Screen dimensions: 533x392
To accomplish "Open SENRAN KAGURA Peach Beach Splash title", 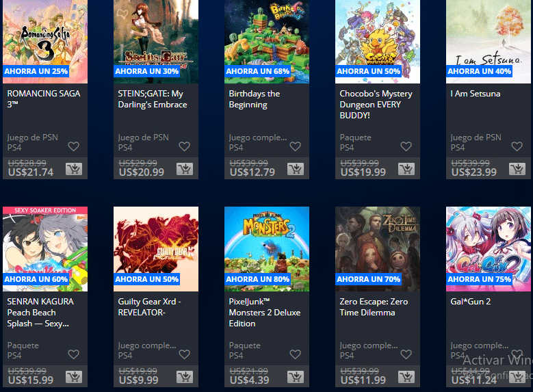I will click(40, 313).
